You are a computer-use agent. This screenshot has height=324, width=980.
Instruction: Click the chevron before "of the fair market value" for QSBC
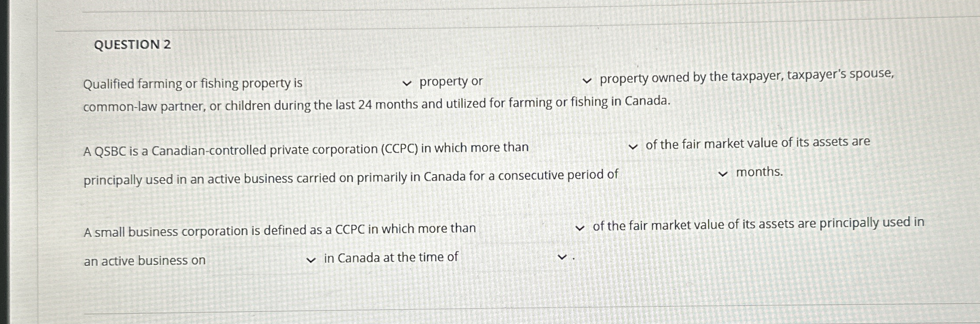pos(633,147)
